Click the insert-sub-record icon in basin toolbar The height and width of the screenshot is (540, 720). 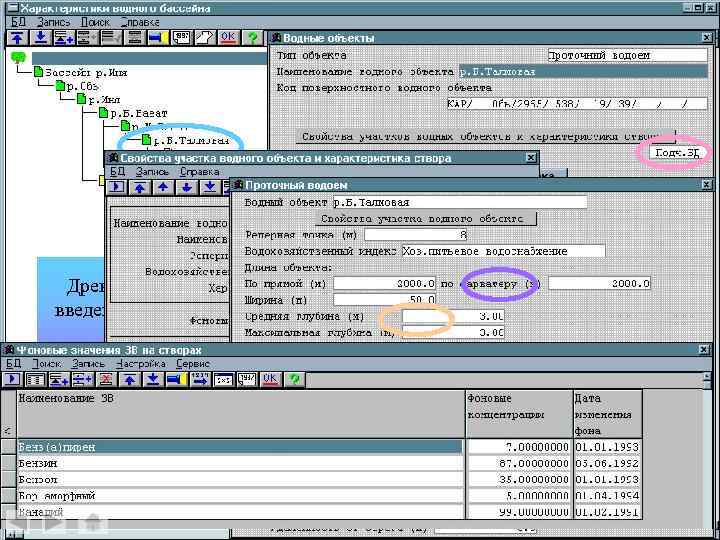(87, 38)
